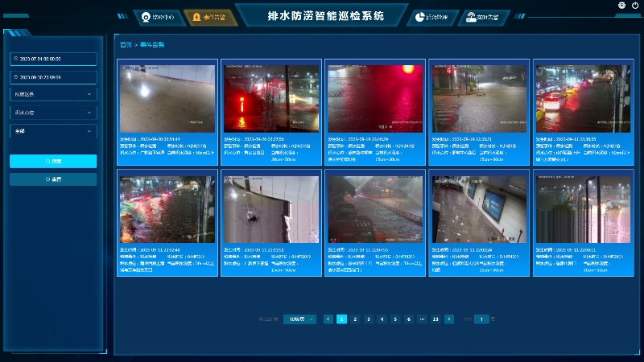Click the 事件告警 breadcrumb entry

152,45
